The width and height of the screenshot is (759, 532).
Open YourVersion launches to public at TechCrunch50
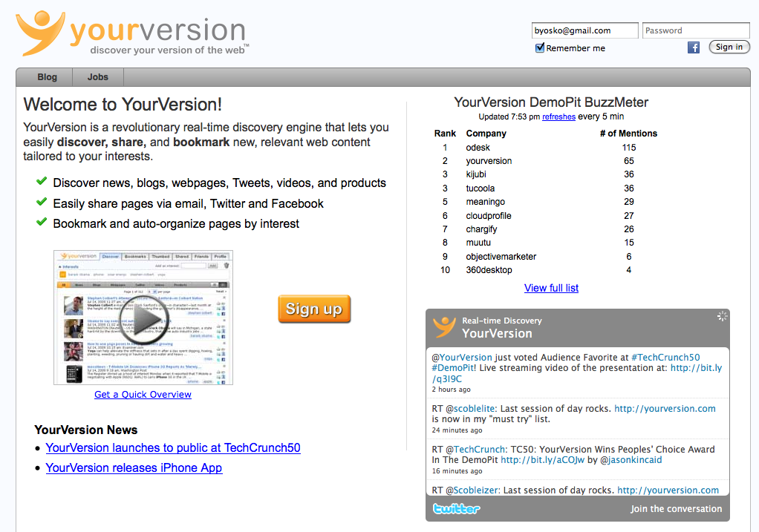[x=173, y=448]
